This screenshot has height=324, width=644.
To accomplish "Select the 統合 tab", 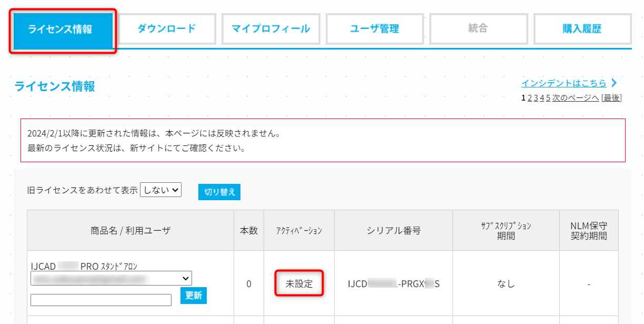I will pos(478,28).
